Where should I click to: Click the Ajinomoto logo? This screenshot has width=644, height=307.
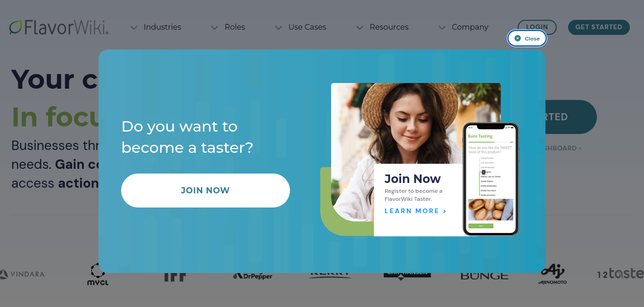click(553, 274)
